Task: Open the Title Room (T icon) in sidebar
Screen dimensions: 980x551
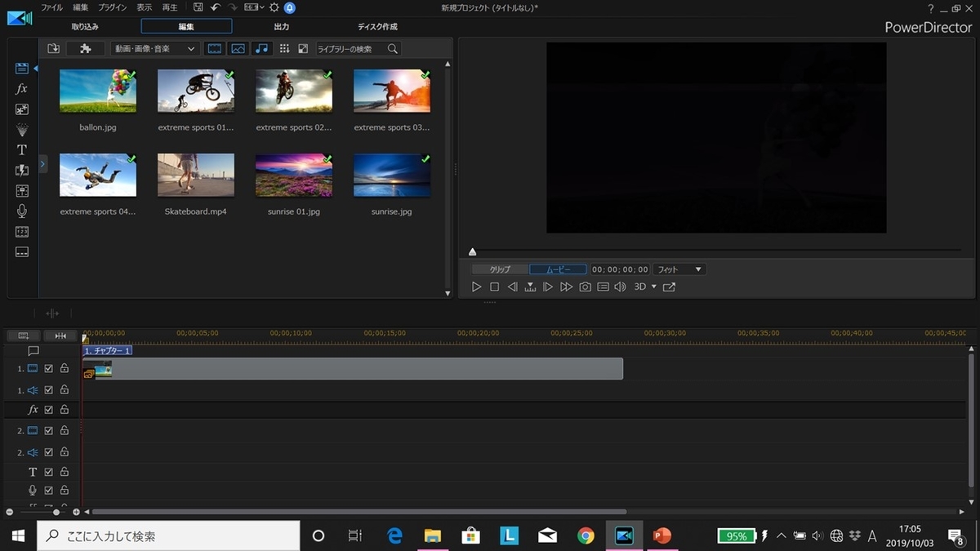Action: (x=22, y=150)
